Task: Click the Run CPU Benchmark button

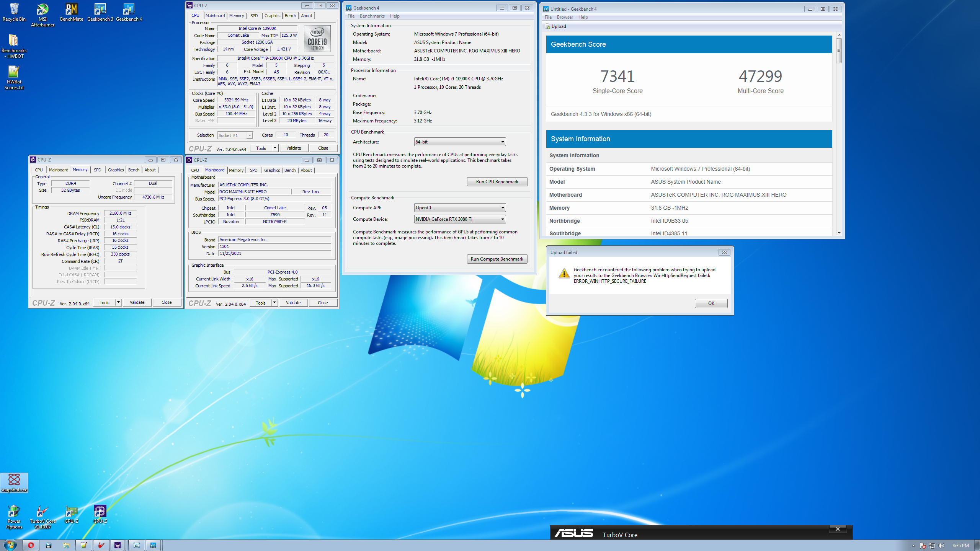Action: point(497,182)
